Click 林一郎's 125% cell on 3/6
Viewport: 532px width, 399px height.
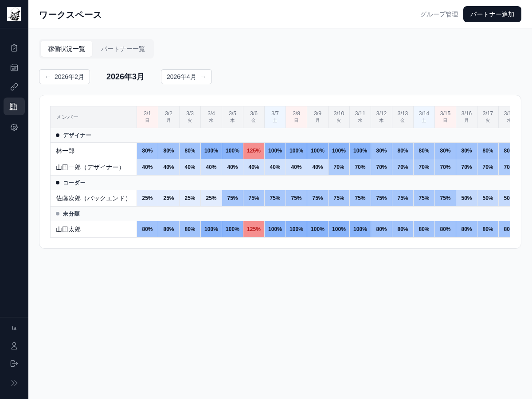[x=254, y=151]
